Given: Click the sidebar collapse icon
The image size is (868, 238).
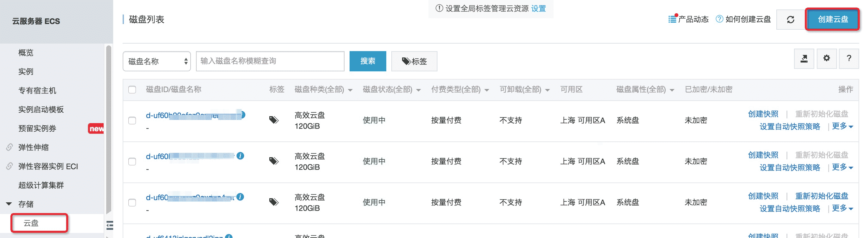Looking at the screenshot, I should pyautogui.click(x=110, y=225).
